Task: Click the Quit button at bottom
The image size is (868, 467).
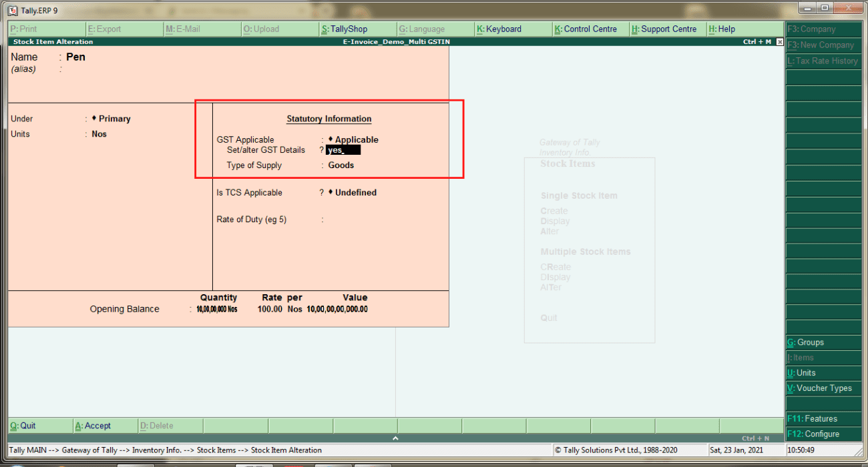Action: [40, 426]
